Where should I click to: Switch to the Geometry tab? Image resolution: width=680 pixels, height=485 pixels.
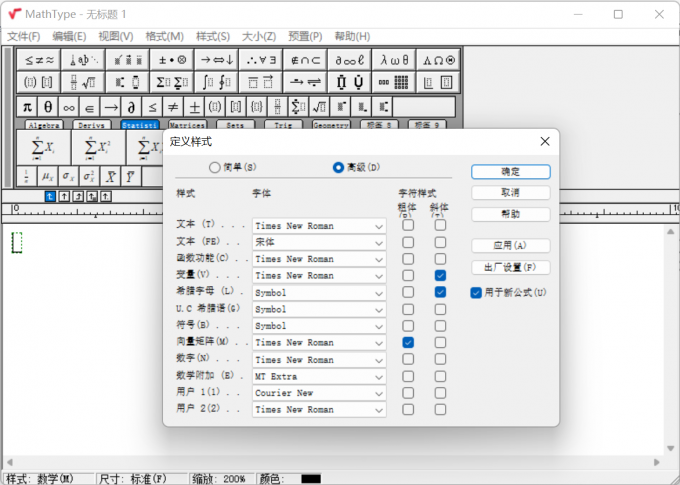point(331,125)
